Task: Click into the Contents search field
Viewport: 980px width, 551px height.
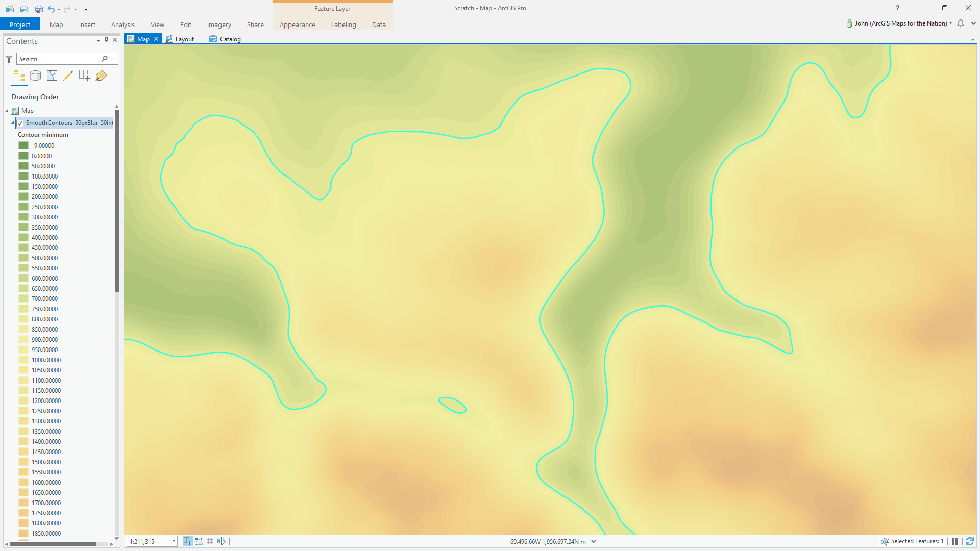Action: 59,59
